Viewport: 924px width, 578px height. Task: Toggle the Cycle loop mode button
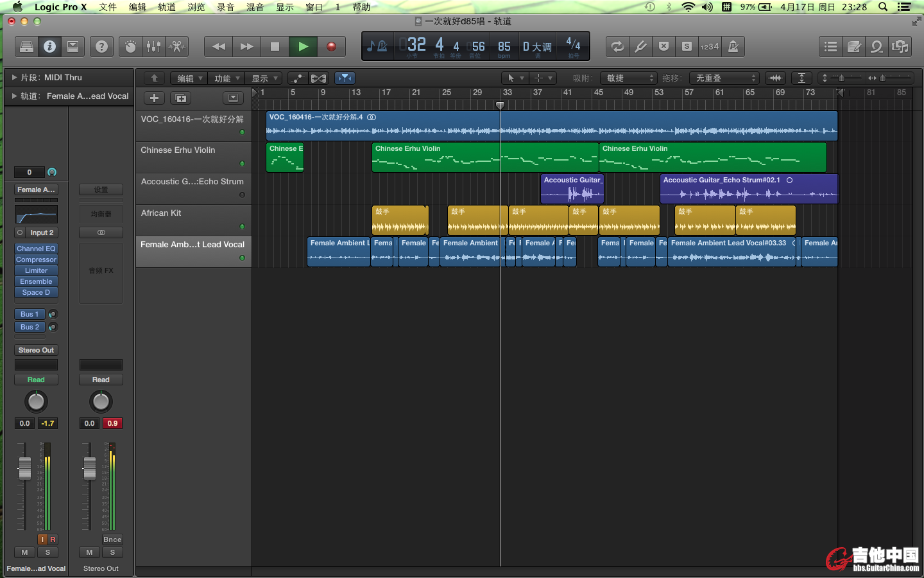(x=617, y=46)
